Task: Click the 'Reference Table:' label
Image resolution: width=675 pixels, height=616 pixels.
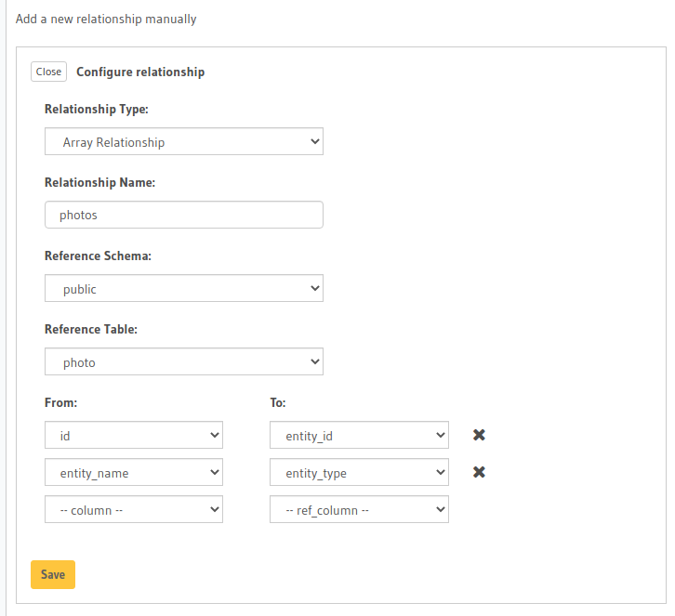Action: [91, 330]
